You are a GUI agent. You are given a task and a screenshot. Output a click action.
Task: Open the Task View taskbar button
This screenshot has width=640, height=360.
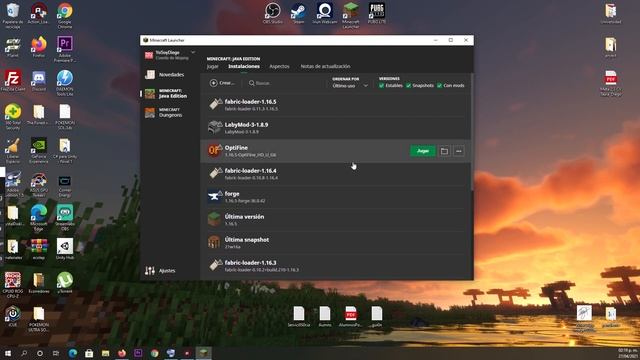coord(56,353)
